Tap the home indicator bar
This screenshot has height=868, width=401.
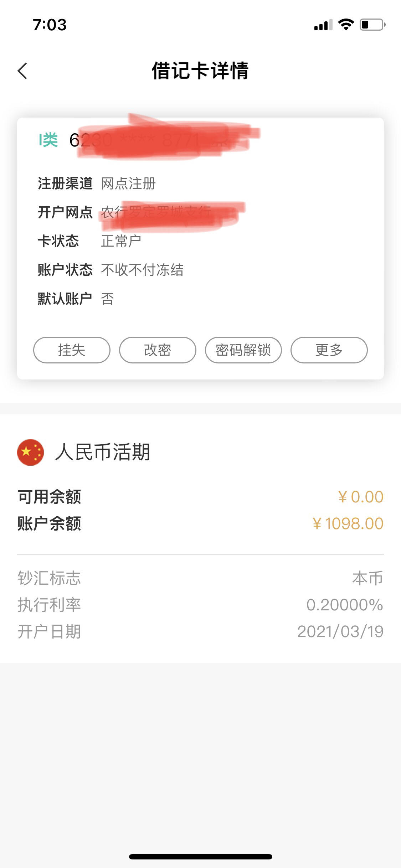(x=201, y=857)
